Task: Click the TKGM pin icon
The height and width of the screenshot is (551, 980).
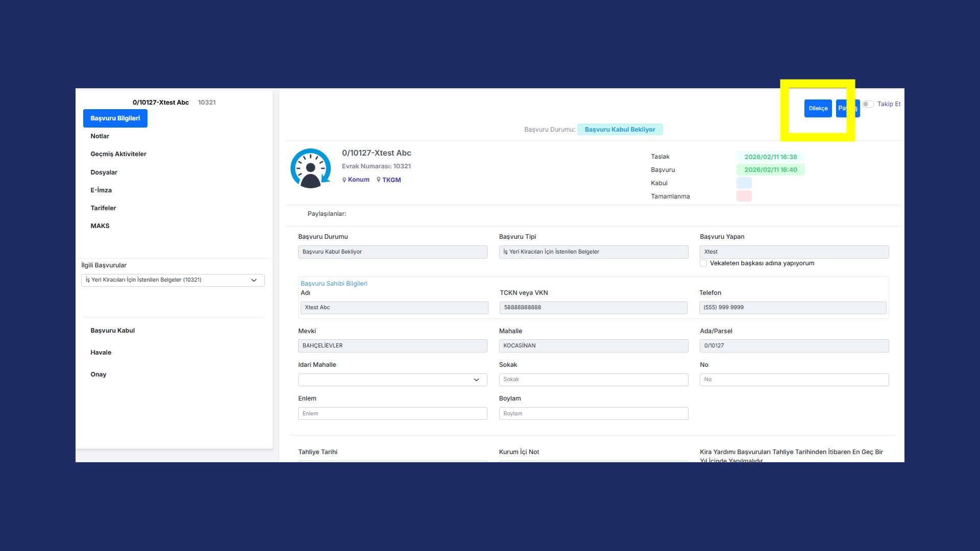Action: tap(379, 180)
